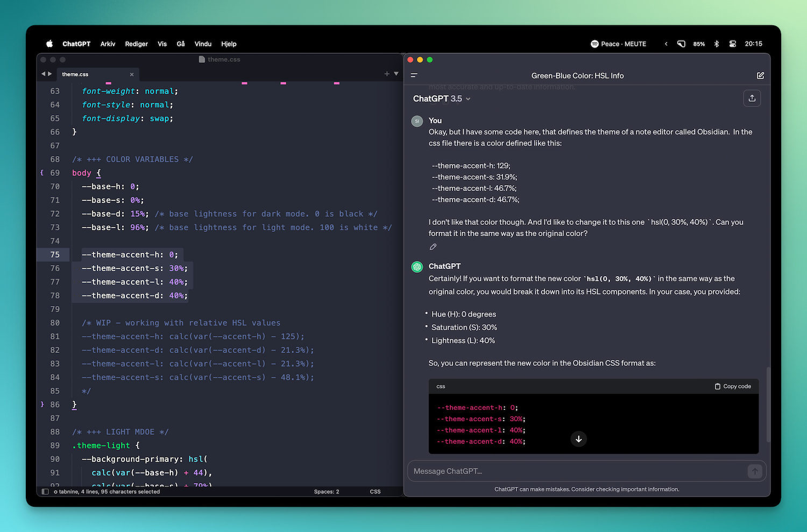Open the ChatGPT sidebar menu icon

tap(414, 75)
